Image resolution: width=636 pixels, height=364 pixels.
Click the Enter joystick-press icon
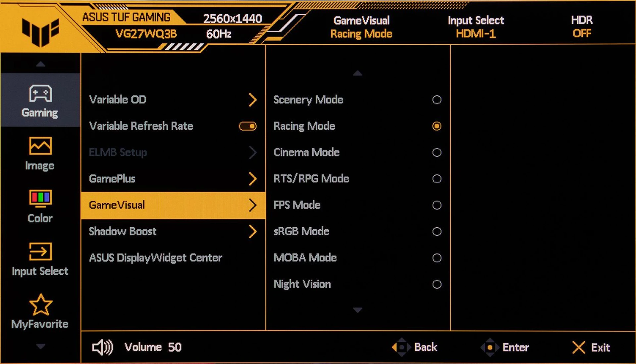[490, 347]
